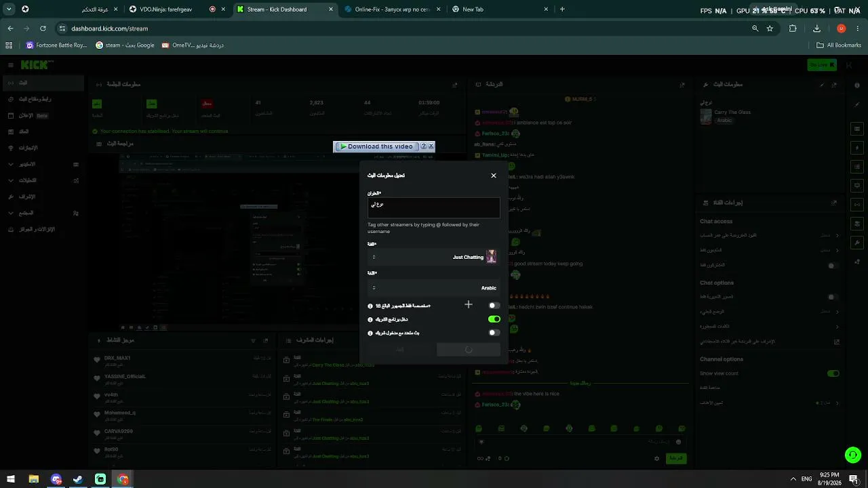Toggle the 18+ audience only switch
The image size is (868, 488).
coord(494,306)
